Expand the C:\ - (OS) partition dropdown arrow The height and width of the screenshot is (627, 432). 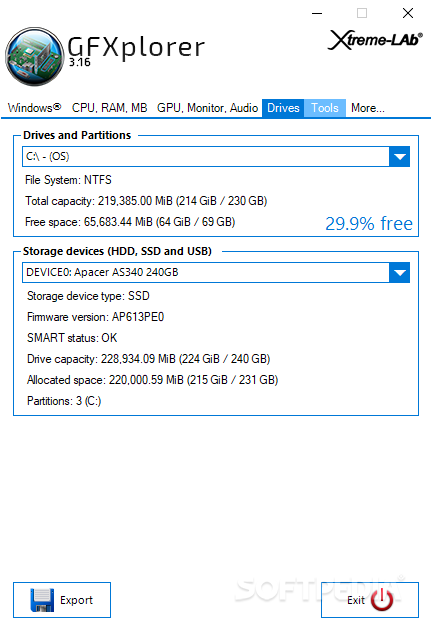[x=399, y=156]
